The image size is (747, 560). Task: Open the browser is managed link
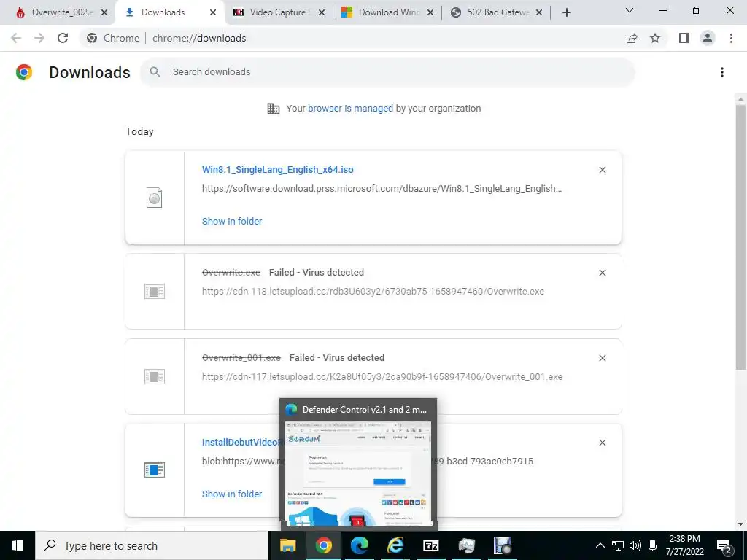click(x=350, y=109)
